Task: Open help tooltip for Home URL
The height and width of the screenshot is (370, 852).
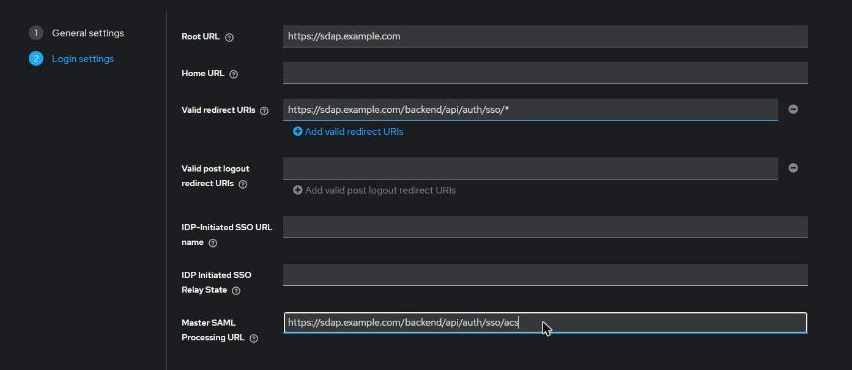Action: [234, 74]
